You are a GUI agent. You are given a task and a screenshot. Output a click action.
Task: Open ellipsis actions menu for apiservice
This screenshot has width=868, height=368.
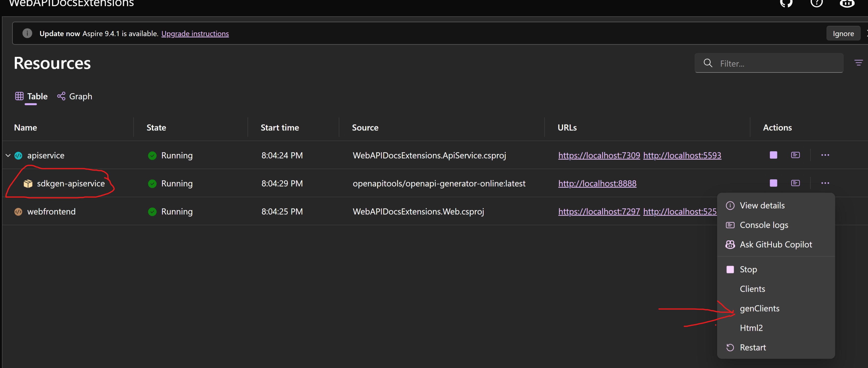tap(825, 155)
